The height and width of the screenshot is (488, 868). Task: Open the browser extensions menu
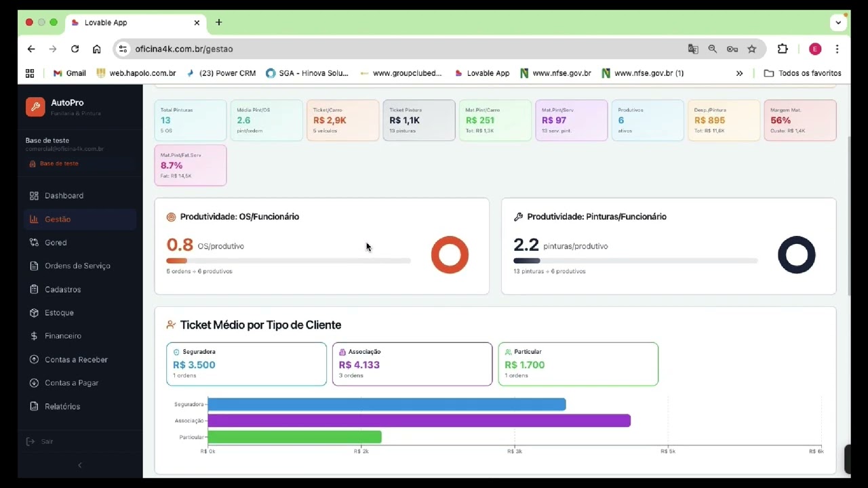coord(783,49)
